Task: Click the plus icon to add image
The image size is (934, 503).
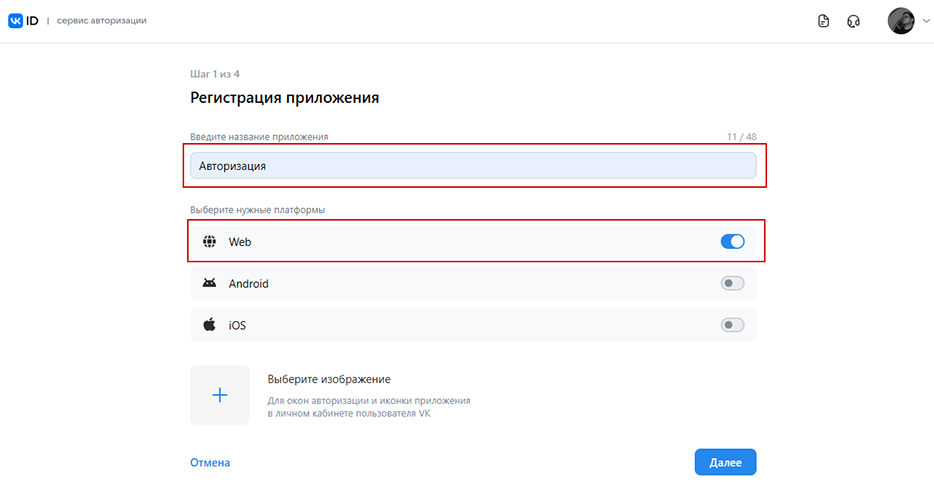Action: click(x=220, y=395)
